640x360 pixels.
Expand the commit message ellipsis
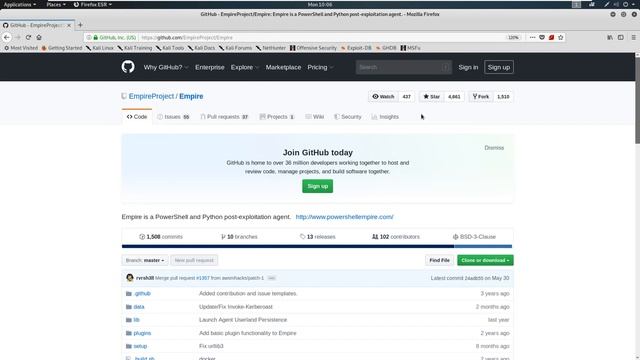pos(271,278)
